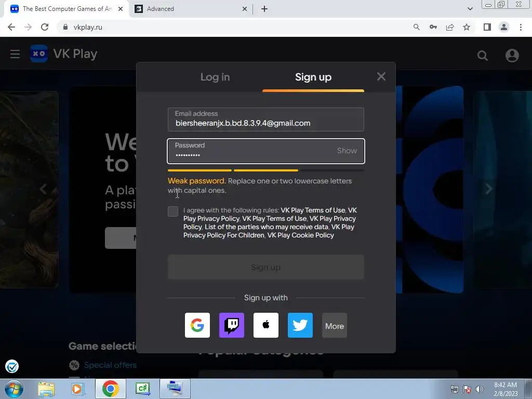This screenshot has width=532, height=399.
Task: Launch media player from taskbar
Action: (77, 389)
